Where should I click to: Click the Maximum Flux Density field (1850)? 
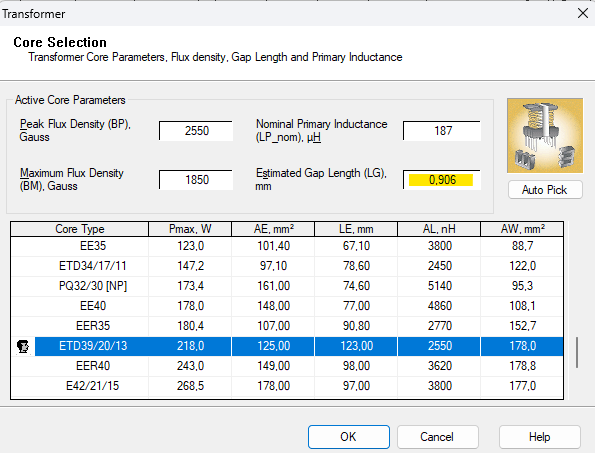tap(196, 179)
